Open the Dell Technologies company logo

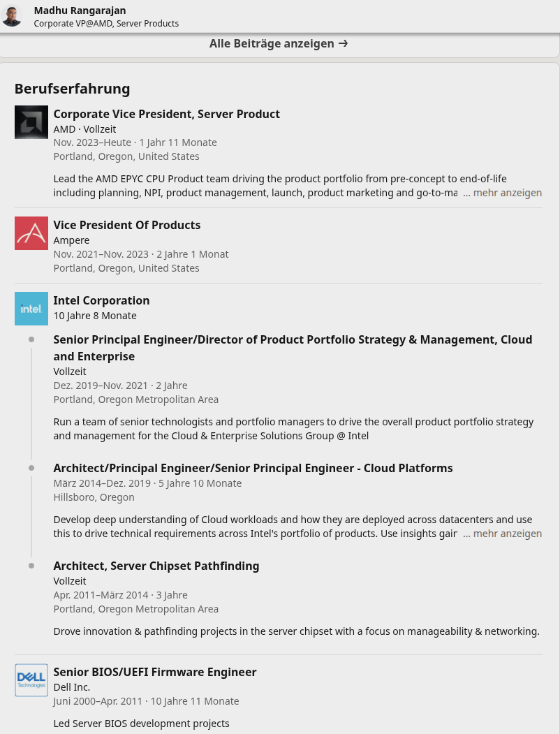click(31, 680)
